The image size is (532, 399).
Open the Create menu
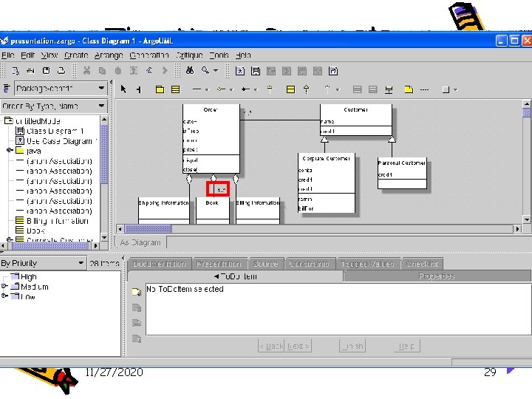76,55
